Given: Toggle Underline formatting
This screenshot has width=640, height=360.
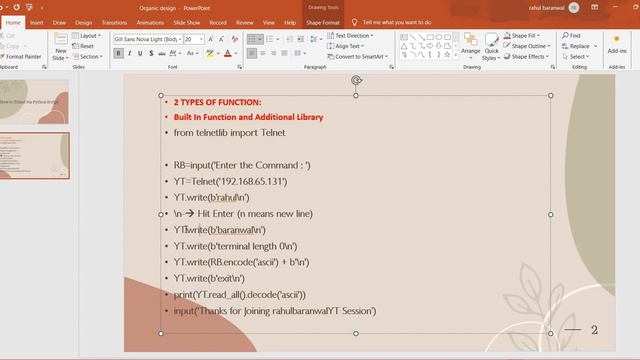Looking at the screenshot, I should point(140,53).
